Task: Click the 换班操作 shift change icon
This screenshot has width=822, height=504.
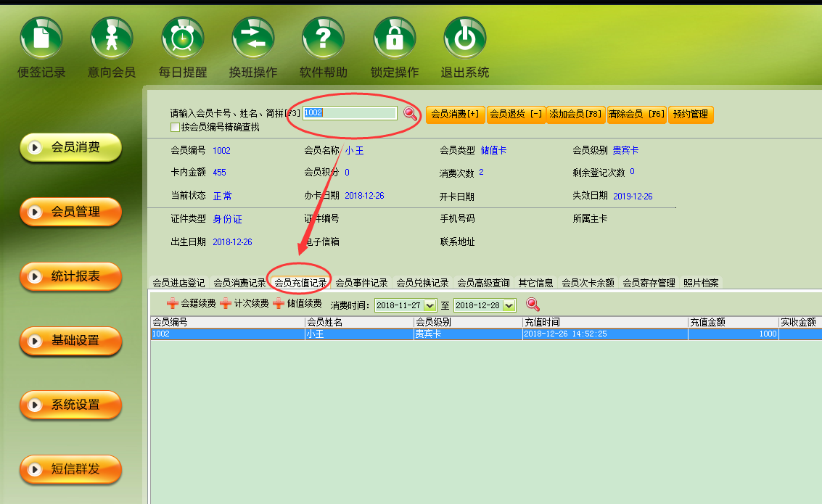Action: click(253, 38)
